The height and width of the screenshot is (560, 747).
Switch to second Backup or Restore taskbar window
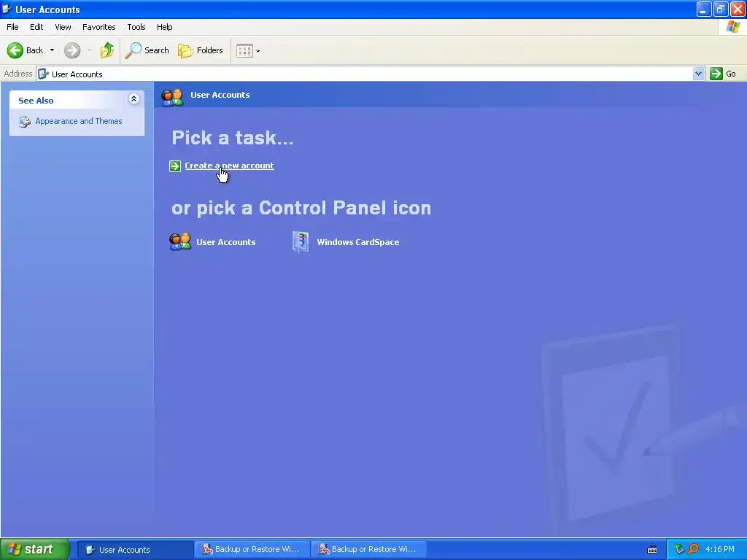click(368, 550)
